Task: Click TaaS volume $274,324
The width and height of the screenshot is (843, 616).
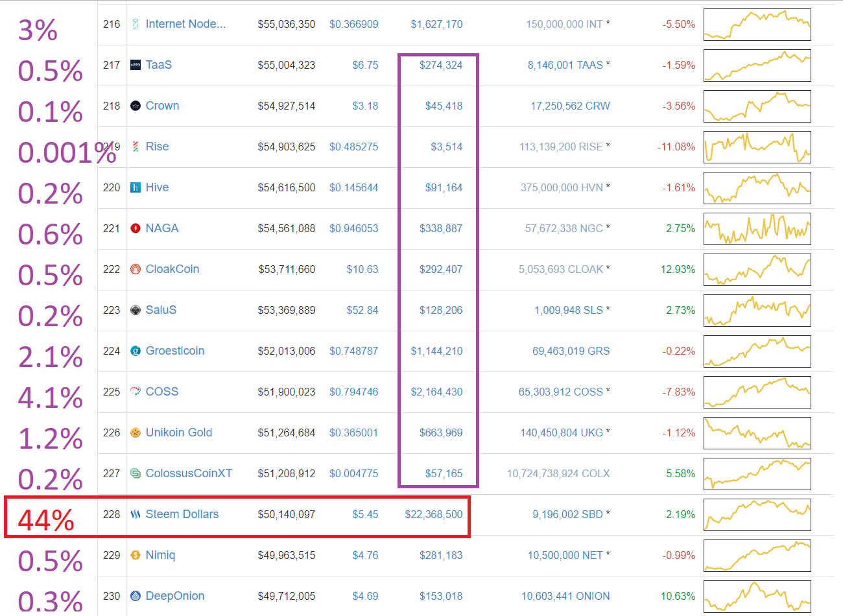Action: [441, 65]
